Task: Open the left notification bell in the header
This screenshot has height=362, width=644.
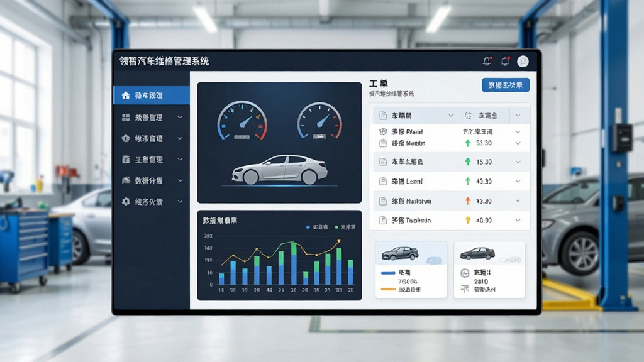Action: tap(487, 62)
